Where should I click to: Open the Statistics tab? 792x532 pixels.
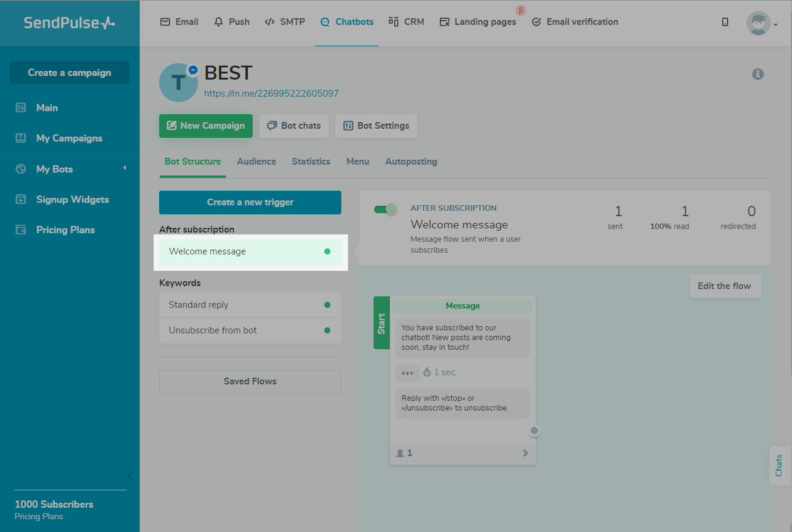point(311,162)
